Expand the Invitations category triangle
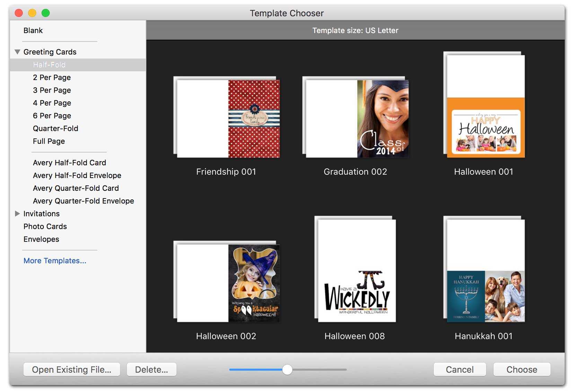The width and height of the screenshot is (573, 392). pyautogui.click(x=17, y=214)
